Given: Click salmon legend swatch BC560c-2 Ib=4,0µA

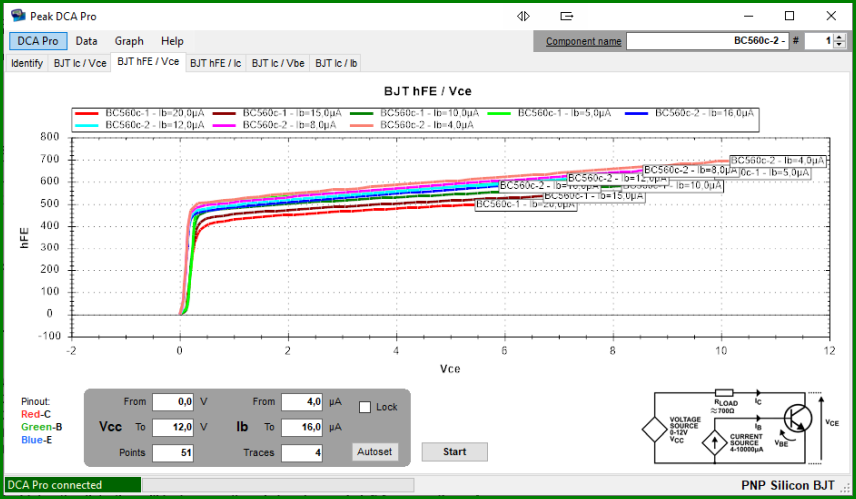Looking at the screenshot, I should pyautogui.click(x=361, y=126).
